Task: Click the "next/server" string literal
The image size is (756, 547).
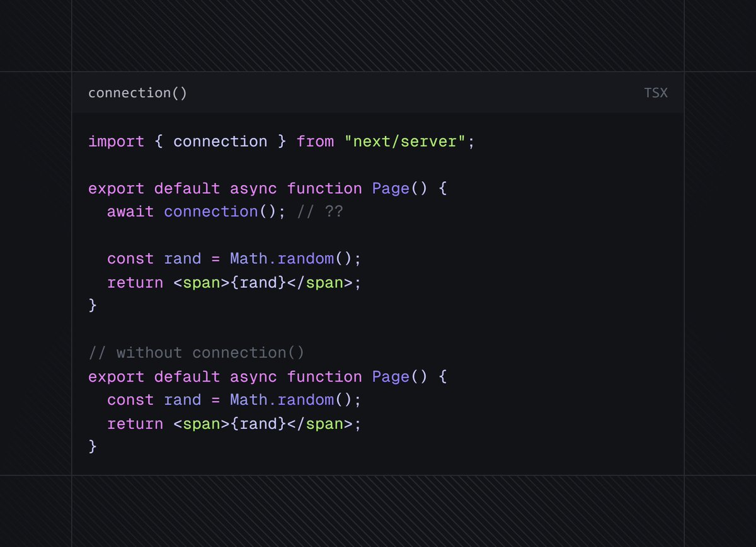Action: (405, 142)
